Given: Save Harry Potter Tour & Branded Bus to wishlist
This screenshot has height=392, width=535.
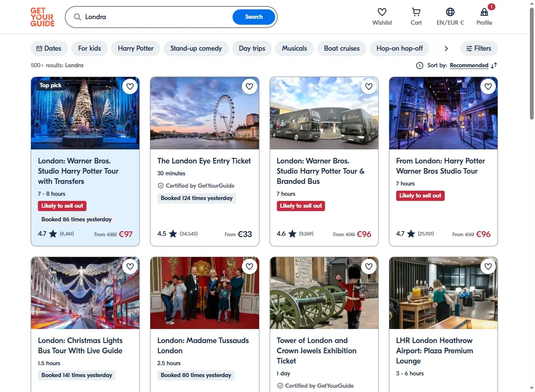Looking at the screenshot, I should pos(369,86).
